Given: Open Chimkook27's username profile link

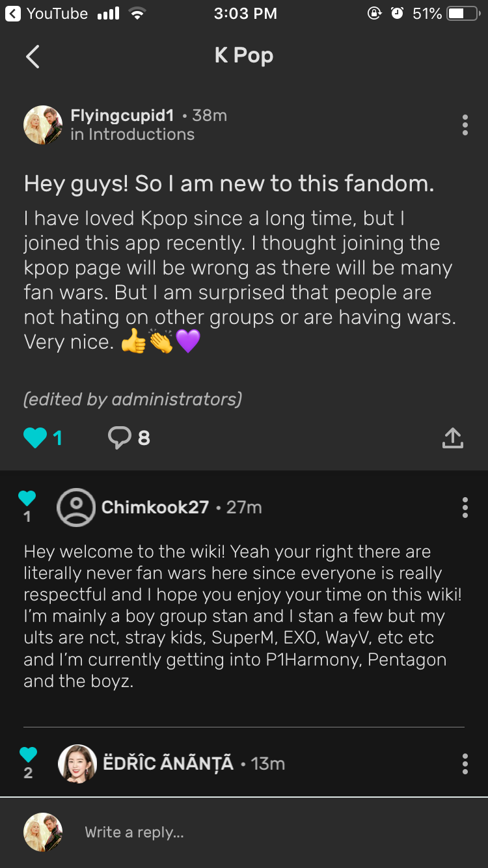Looking at the screenshot, I should click(x=155, y=507).
